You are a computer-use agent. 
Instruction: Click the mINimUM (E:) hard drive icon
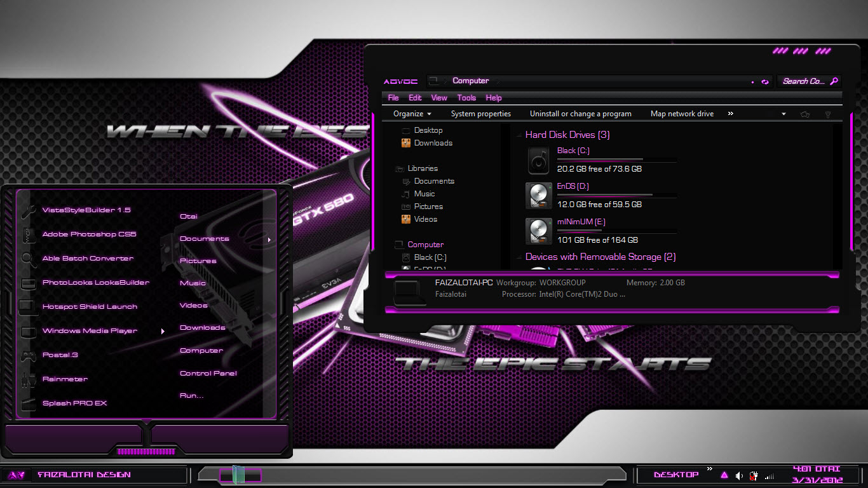point(539,231)
